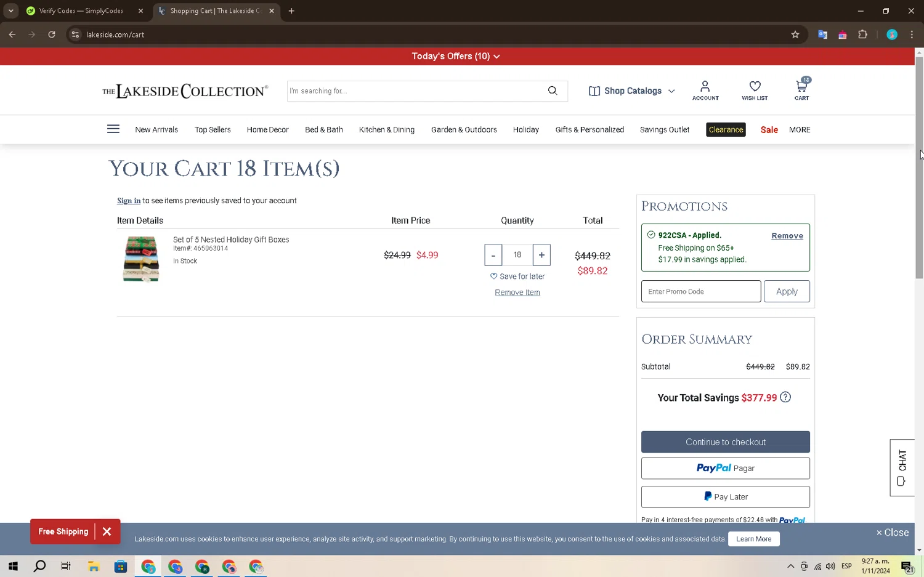
Task: Pay with the PayPal Pagar button
Action: click(726, 468)
